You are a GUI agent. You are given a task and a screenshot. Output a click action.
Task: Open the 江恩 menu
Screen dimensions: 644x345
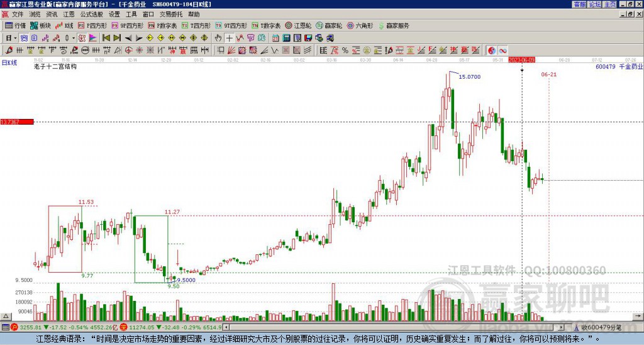(69, 14)
